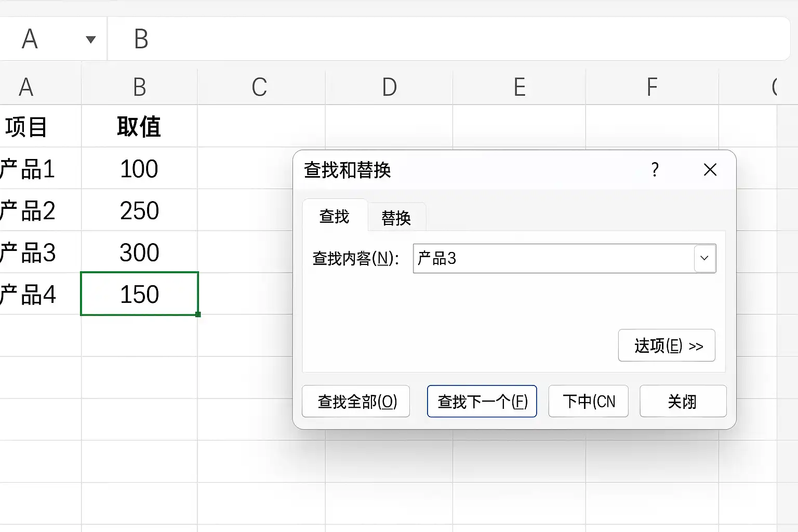Select column E header

pyautogui.click(x=519, y=87)
